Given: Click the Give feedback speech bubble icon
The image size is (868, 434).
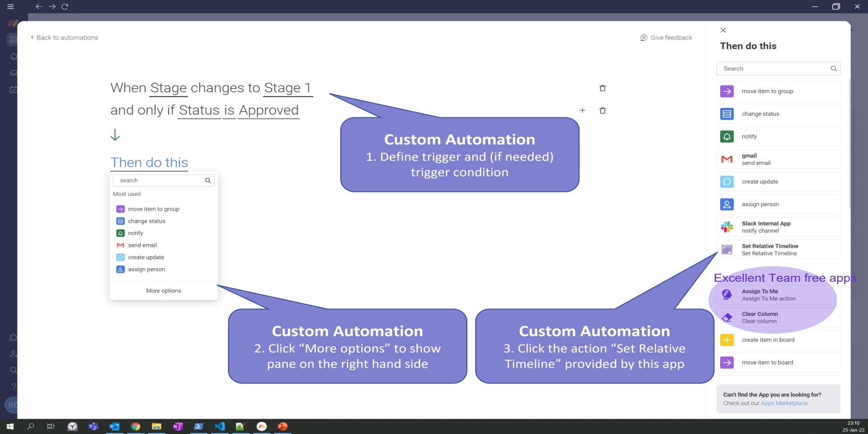Looking at the screenshot, I should 643,38.
